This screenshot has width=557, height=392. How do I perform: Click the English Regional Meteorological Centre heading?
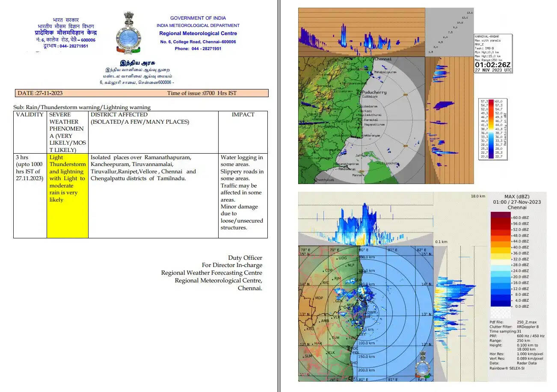coord(198,33)
